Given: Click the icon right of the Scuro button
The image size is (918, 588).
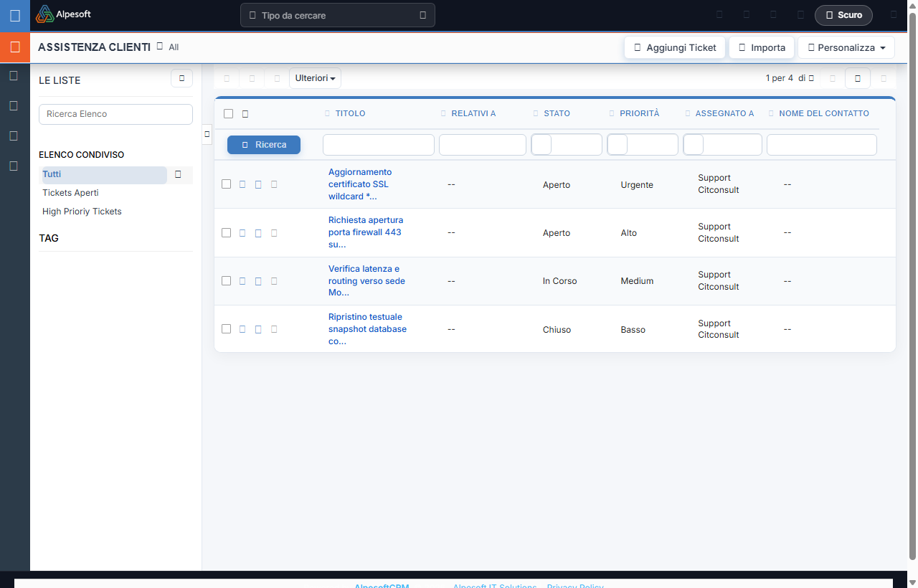Looking at the screenshot, I should 894,14.
